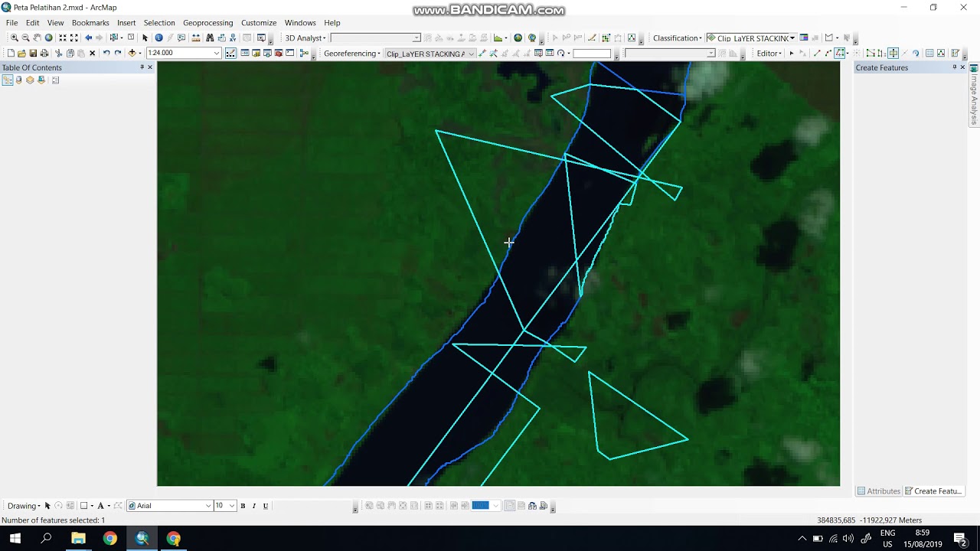
Task: Open the map scale 1:24.000 dropdown
Action: (x=217, y=53)
